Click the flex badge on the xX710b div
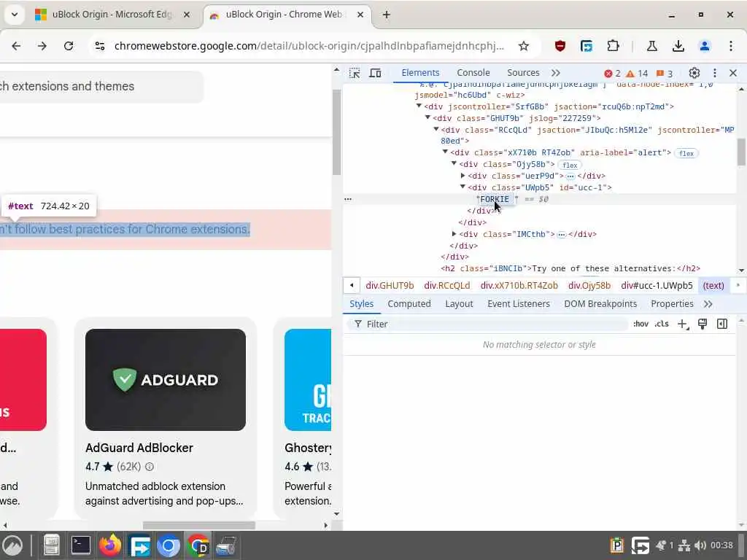The height and width of the screenshot is (560, 747). [x=686, y=153]
